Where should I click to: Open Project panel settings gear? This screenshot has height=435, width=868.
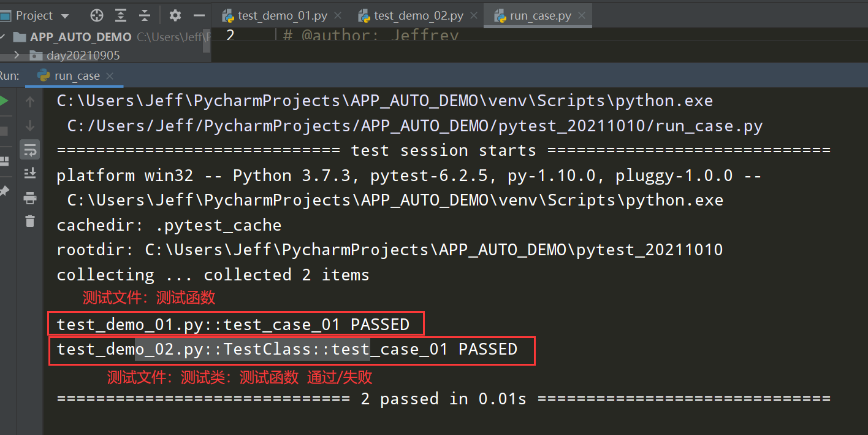(x=175, y=15)
